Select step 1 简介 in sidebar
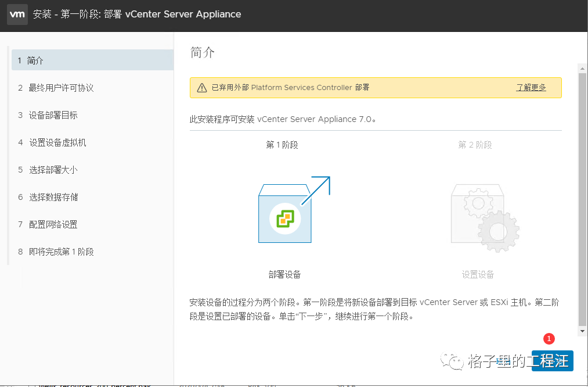588x387 pixels. pyautogui.click(x=93, y=60)
